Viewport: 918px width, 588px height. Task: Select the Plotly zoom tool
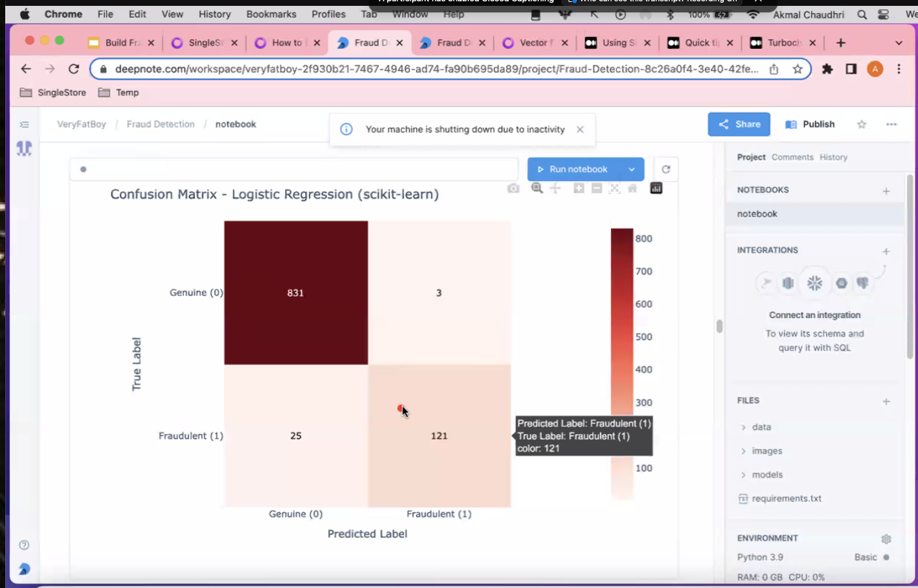click(x=537, y=188)
